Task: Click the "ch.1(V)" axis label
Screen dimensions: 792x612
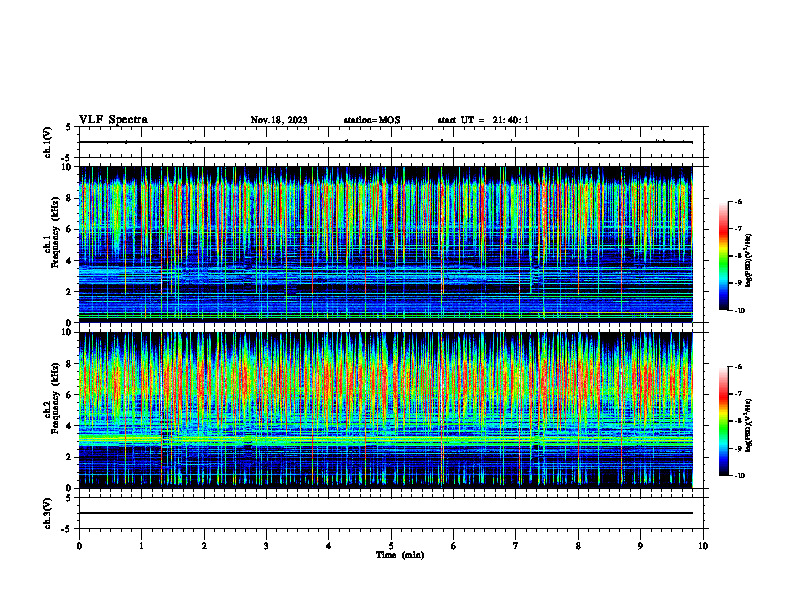Action: pos(47,142)
